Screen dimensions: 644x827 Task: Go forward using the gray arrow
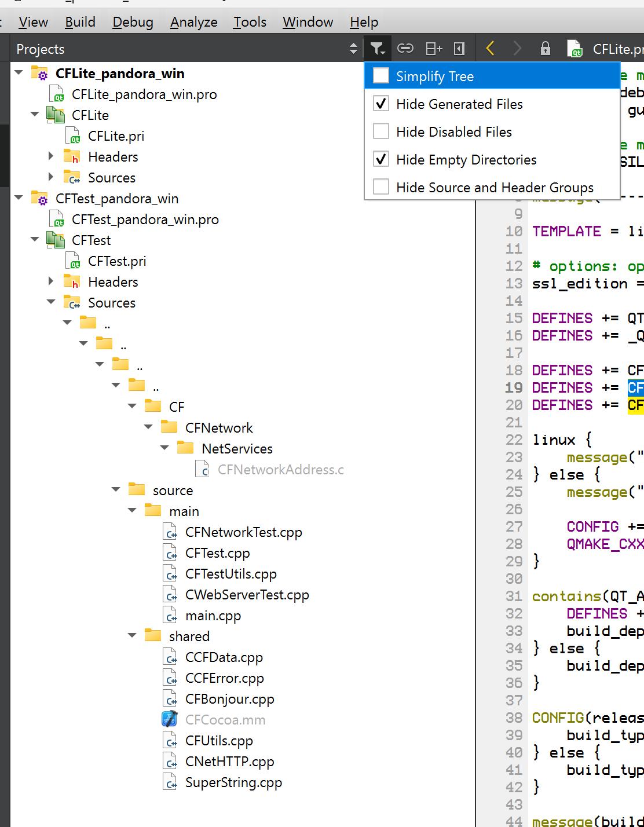[x=517, y=49]
